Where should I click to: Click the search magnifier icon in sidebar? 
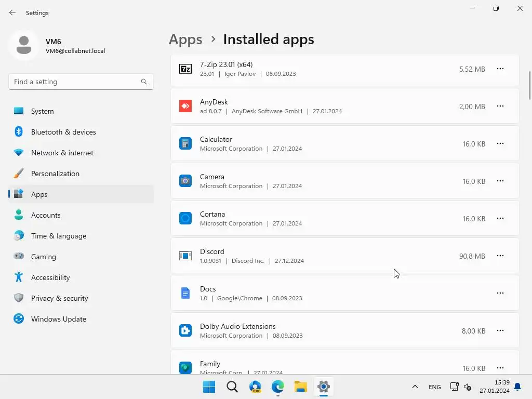coord(144,82)
